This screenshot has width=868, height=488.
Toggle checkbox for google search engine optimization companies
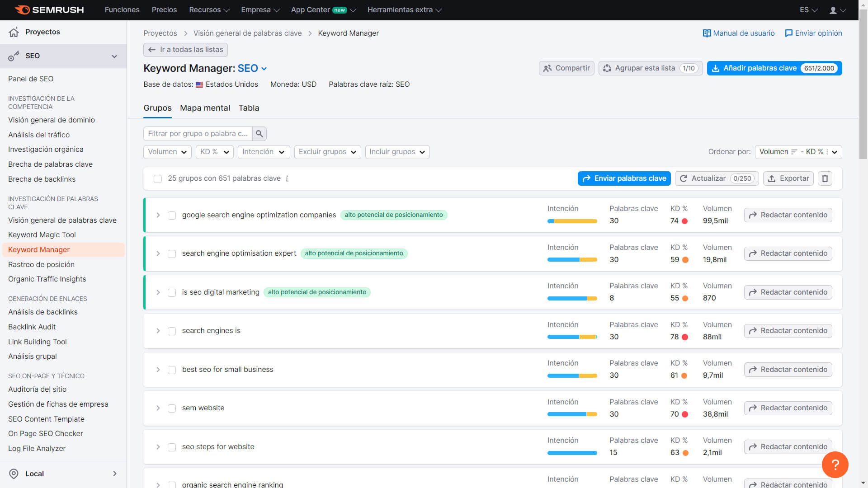pyautogui.click(x=172, y=215)
